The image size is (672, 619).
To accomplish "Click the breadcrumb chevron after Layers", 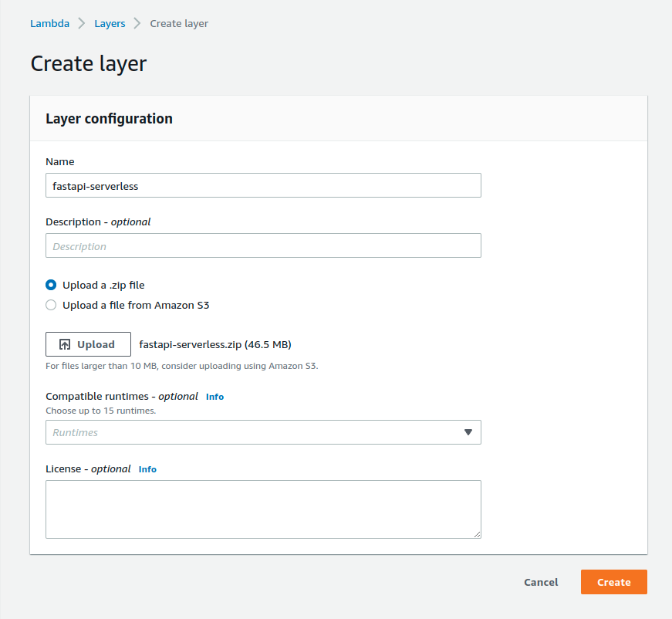I will click(x=137, y=24).
